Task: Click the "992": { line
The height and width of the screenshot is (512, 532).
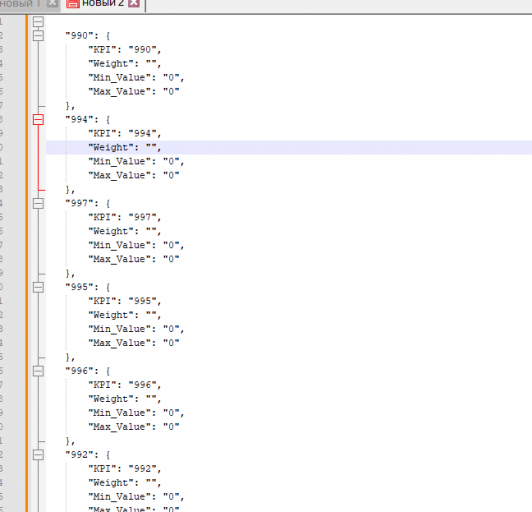Action: tap(88, 455)
